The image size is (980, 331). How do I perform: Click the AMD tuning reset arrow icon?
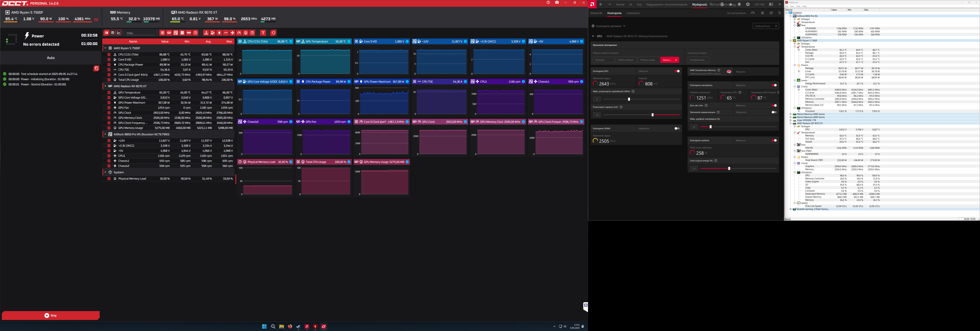pos(780,13)
